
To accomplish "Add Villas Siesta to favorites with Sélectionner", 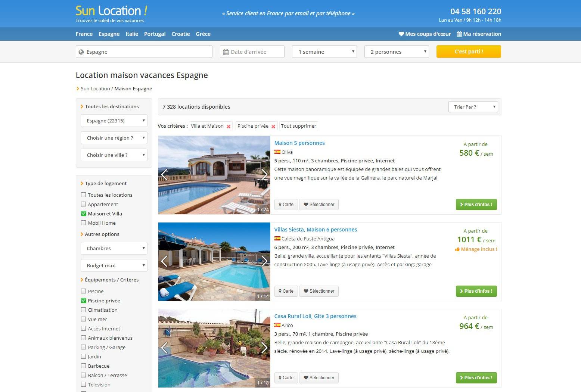I will click(319, 291).
